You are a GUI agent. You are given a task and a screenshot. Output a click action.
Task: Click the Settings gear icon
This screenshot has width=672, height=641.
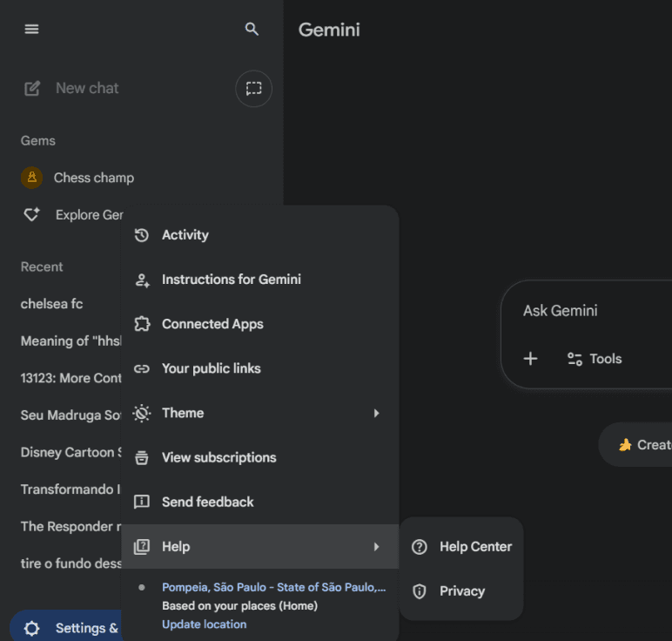[x=31, y=629]
